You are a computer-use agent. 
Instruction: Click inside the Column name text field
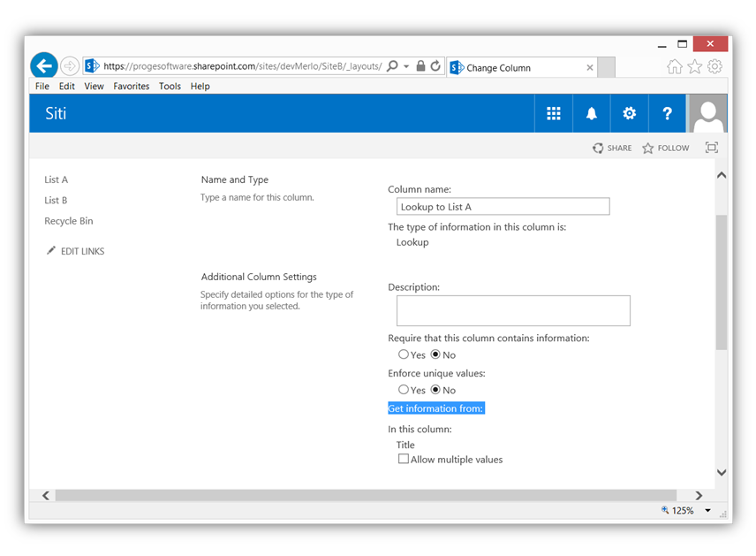pos(503,207)
